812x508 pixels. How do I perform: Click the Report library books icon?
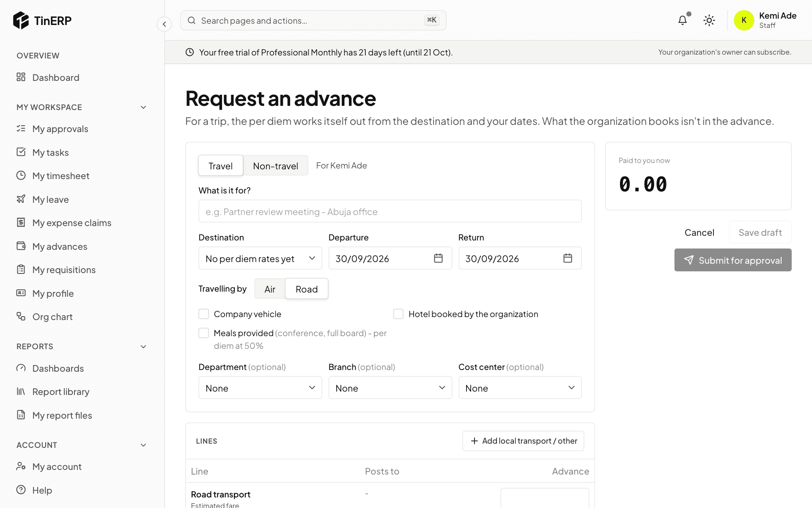21,392
